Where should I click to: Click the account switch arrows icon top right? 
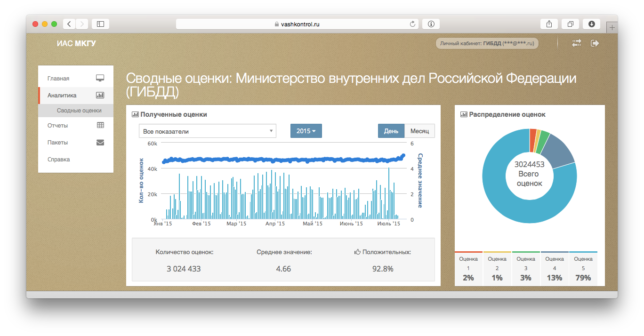click(x=576, y=43)
